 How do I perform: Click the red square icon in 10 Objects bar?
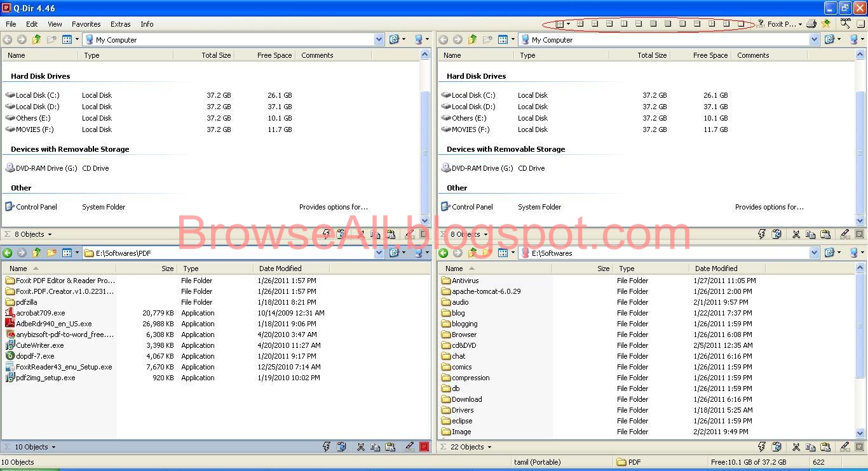pyautogui.click(x=424, y=447)
